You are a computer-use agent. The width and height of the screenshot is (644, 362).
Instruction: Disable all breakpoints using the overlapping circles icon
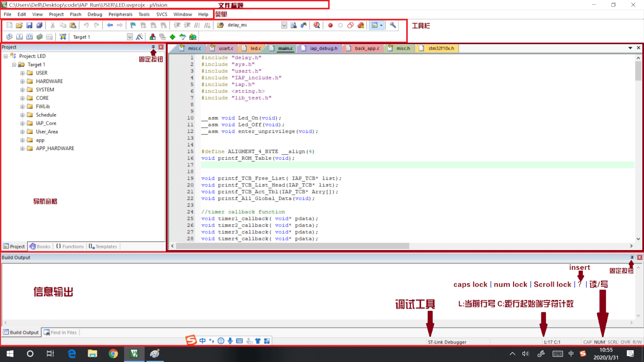click(x=351, y=25)
